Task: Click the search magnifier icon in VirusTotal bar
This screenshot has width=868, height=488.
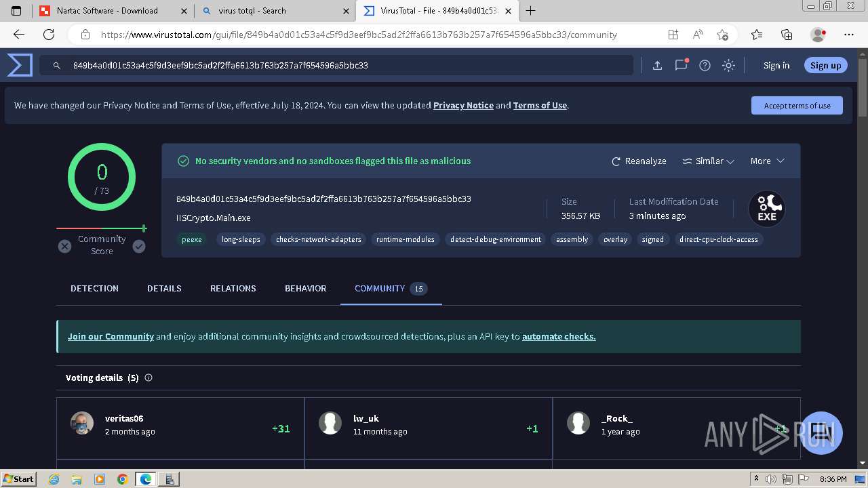Action: click(57, 66)
